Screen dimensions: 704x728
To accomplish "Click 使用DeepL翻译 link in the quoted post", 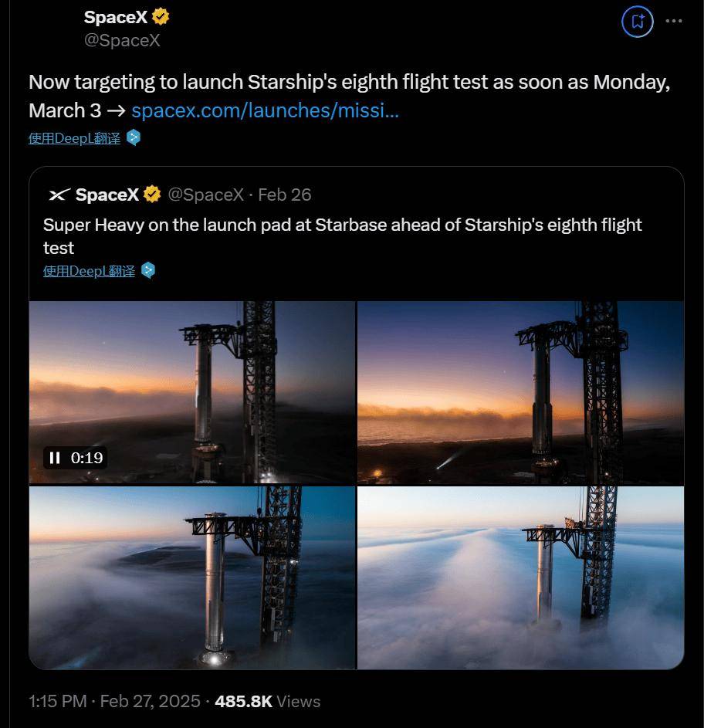I will click(89, 271).
